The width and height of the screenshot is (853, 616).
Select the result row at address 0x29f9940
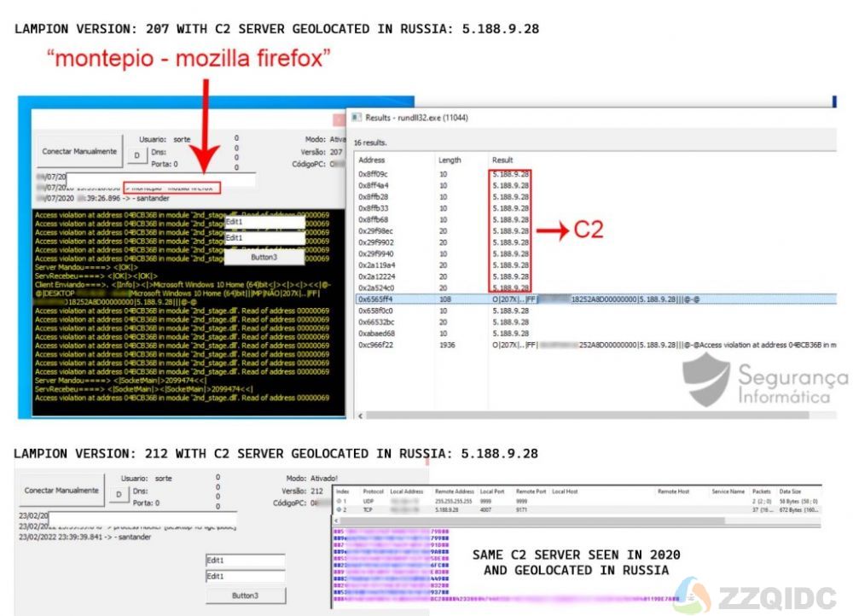tap(595, 254)
